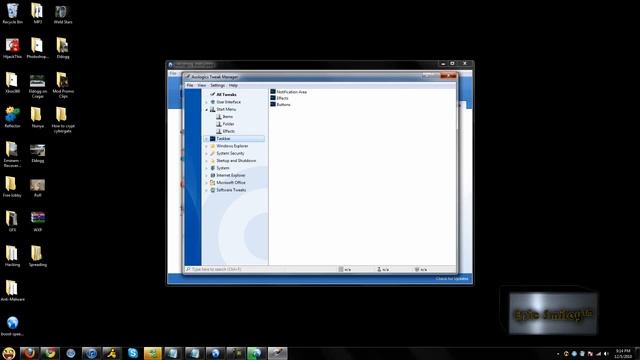The height and width of the screenshot is (360, 640).
Task: Open the File menu in Tweak Manager
Action: (x=190, y=85)
